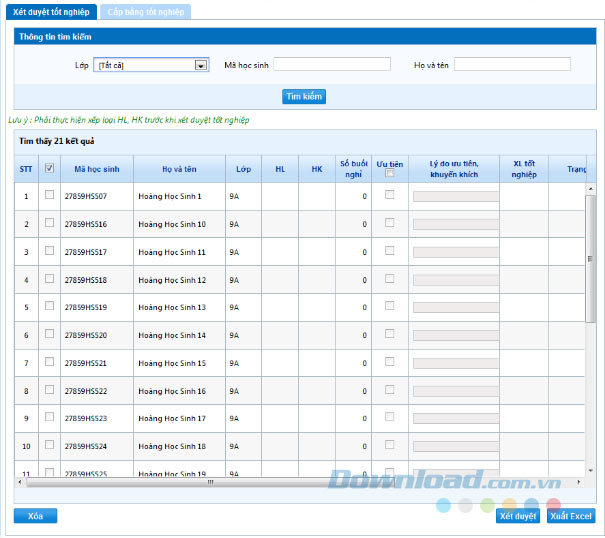Enable Ưu tiên for Hoàng Học Sinh 1

tap(389, 195)
